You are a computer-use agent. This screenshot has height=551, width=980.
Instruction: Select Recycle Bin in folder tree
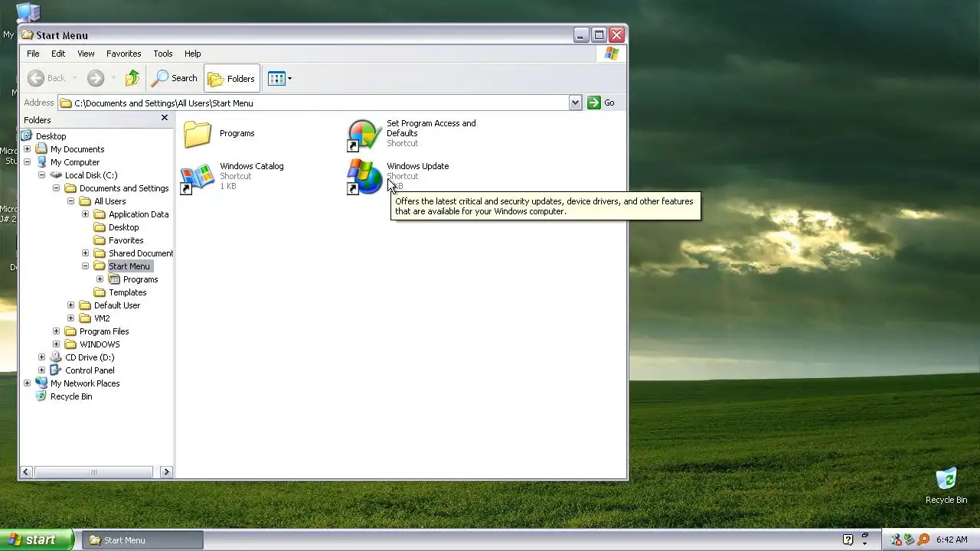pos(71,396)
